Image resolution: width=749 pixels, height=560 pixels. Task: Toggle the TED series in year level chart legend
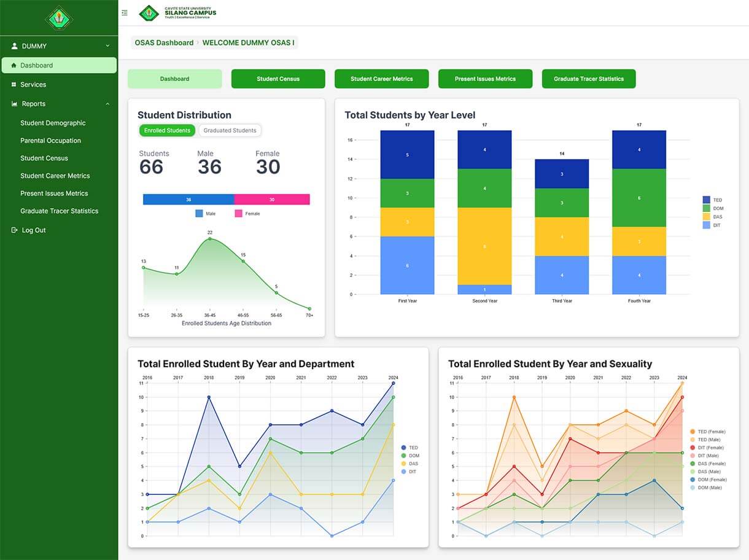(711, 200)
